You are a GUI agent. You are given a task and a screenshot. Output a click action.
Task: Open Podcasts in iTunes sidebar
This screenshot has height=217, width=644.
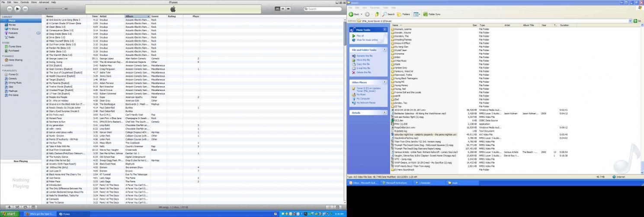pos(13,33)
